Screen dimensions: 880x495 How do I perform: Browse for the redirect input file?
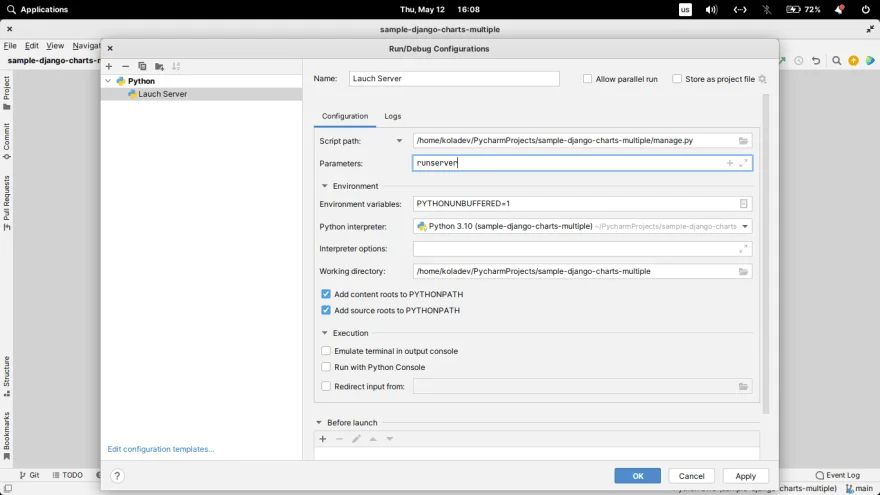[743, 386]
